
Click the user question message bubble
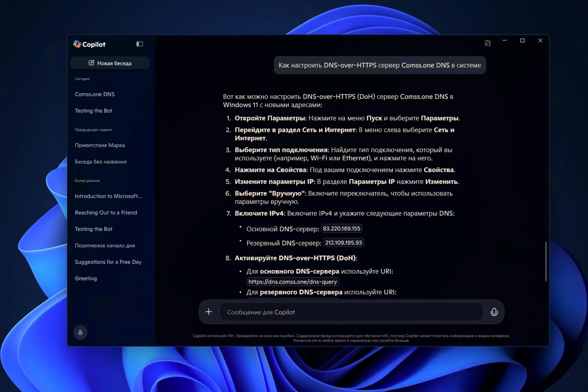pos(380,65)
